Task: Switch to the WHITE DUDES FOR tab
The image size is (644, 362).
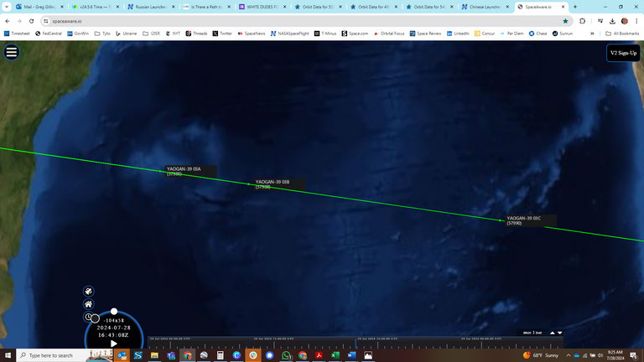Action: [262, 7]
